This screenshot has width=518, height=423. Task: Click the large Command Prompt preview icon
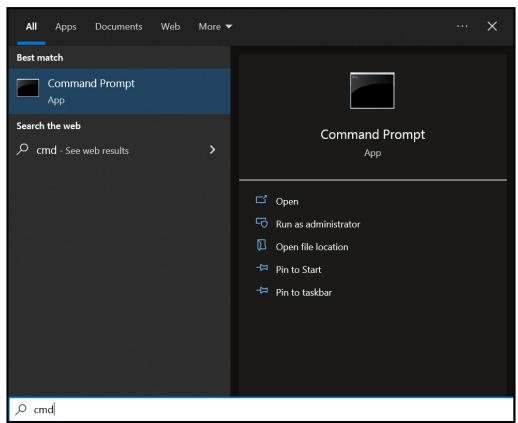click(372, 91)
